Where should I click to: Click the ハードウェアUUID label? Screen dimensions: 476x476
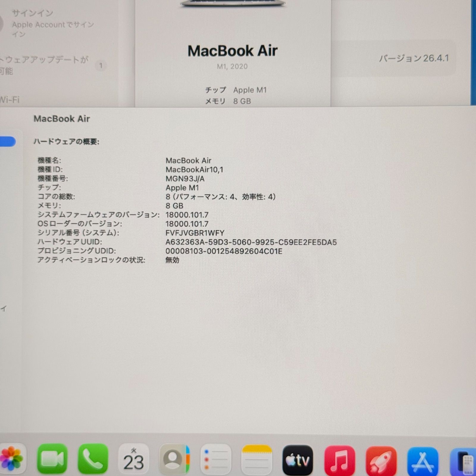click(x=70, y=242)
